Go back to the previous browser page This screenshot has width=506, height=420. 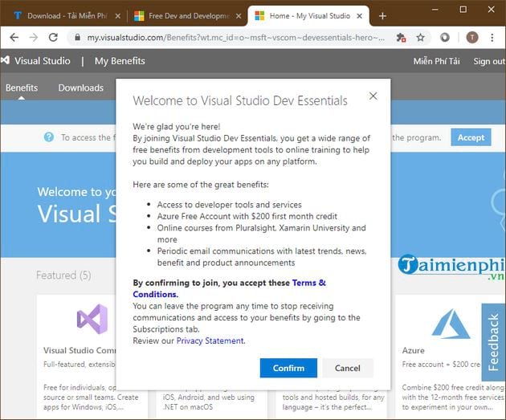point(14,38)
